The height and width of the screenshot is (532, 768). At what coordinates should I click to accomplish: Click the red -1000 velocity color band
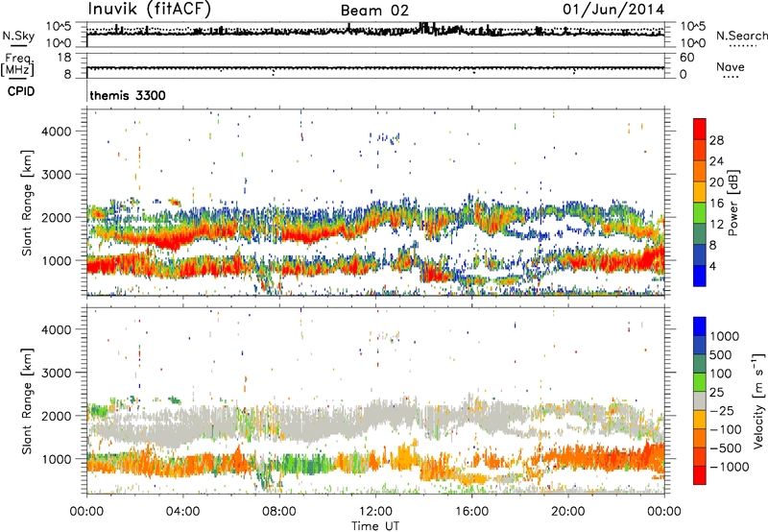point(700,475)
